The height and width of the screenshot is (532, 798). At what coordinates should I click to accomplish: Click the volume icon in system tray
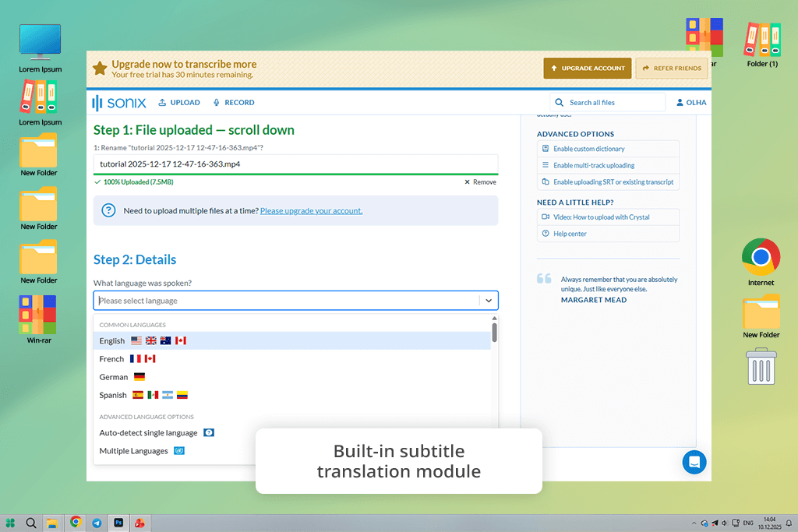[725, 523]
